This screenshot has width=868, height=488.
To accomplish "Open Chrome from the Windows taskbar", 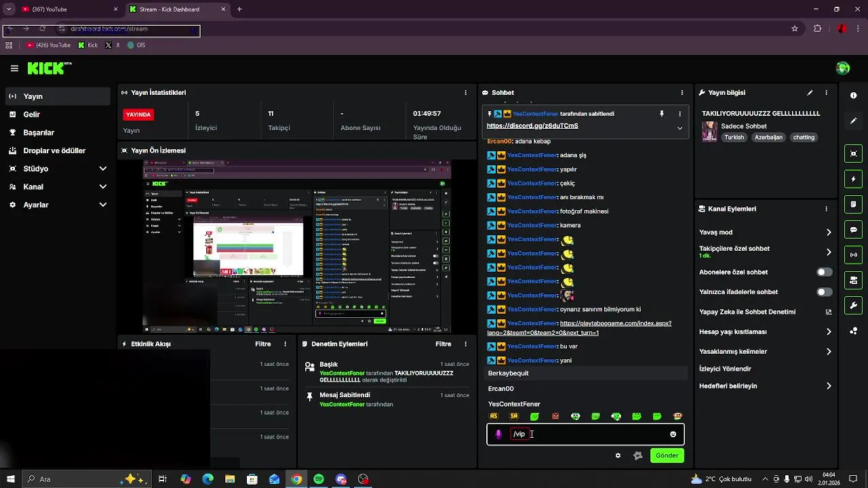I will point(296,479).
